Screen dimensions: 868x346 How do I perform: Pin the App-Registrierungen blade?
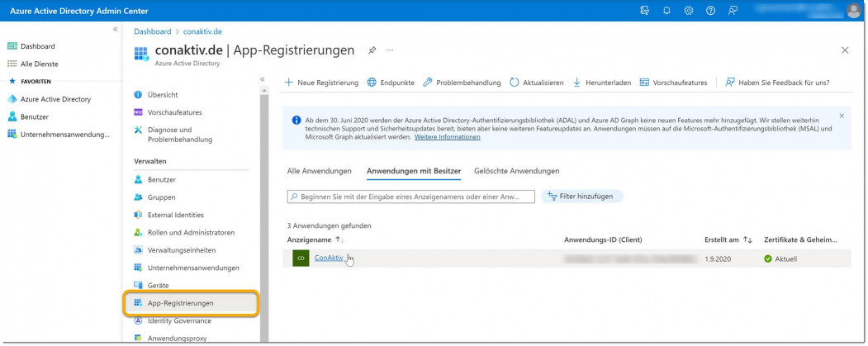[x=372, y=50]
